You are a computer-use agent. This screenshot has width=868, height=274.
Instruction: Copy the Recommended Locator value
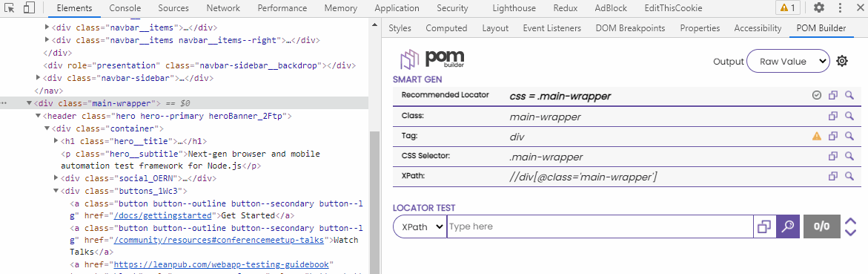click(833, 95)
